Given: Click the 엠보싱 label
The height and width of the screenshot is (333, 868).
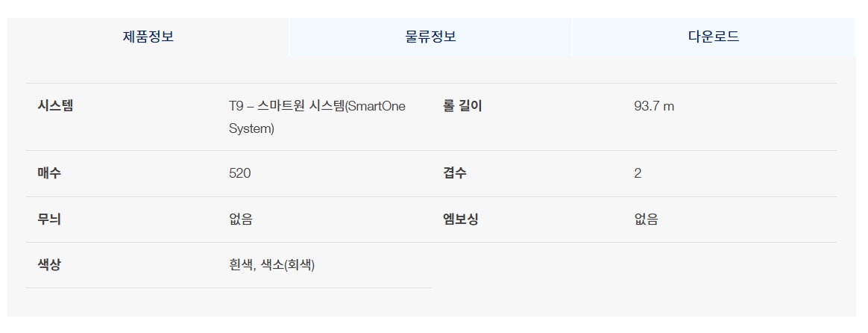Looking at the screenshot, I should [x=460, y=220].
